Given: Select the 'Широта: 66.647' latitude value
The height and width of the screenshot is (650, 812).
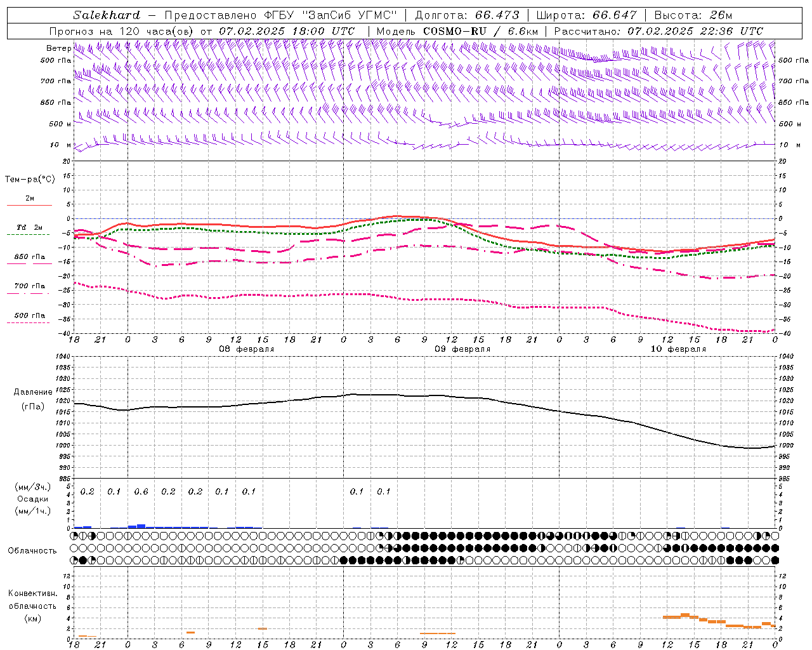Looking at the screenshot, I should pyautogui.click(x=586, y=15).
